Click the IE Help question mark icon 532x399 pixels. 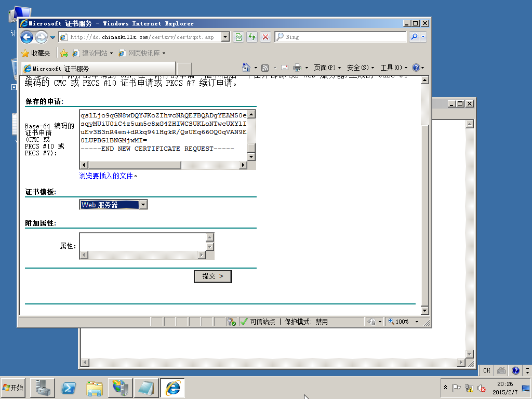point(416,68)
